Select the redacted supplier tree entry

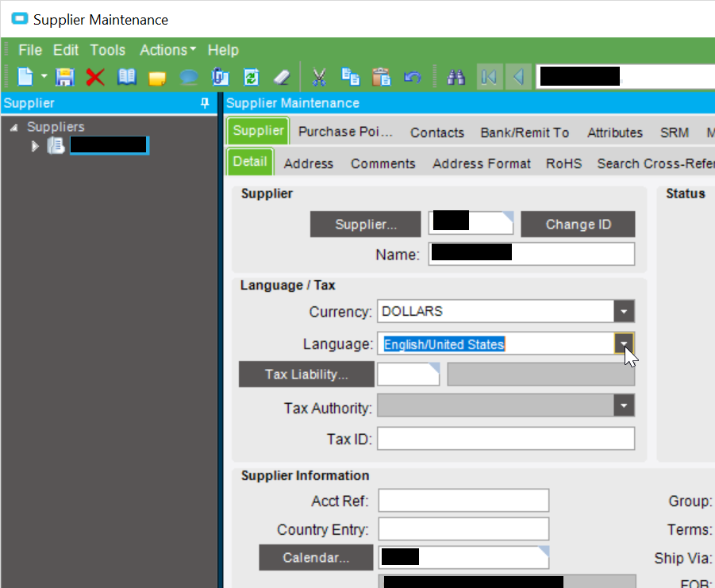pyautogui.click(x=109, y=145)
